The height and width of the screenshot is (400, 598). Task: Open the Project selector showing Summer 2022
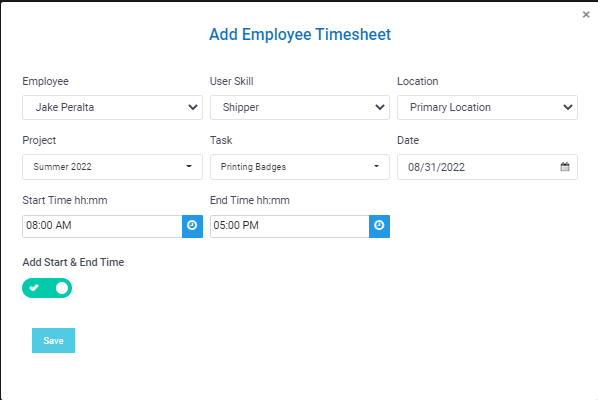113,167
